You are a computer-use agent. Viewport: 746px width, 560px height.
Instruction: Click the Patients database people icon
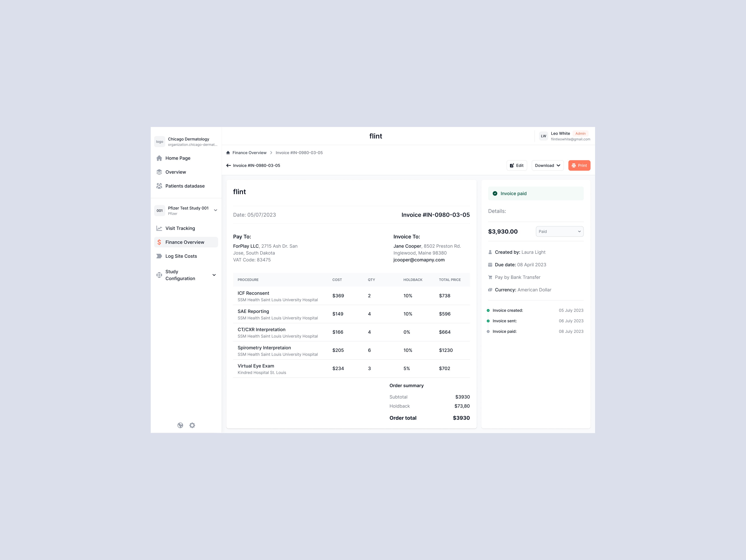pyautogui.click(x=159, y=186)
